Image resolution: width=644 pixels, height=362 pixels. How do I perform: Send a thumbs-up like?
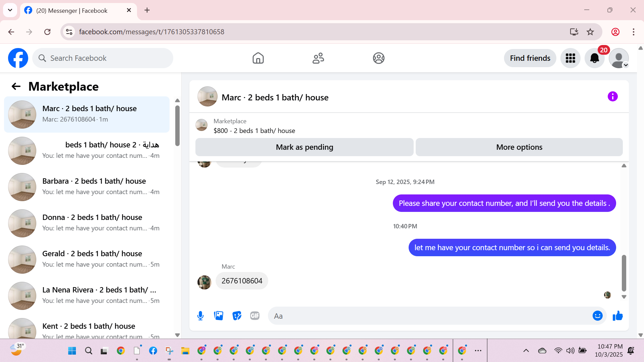[x=617, y=316]
